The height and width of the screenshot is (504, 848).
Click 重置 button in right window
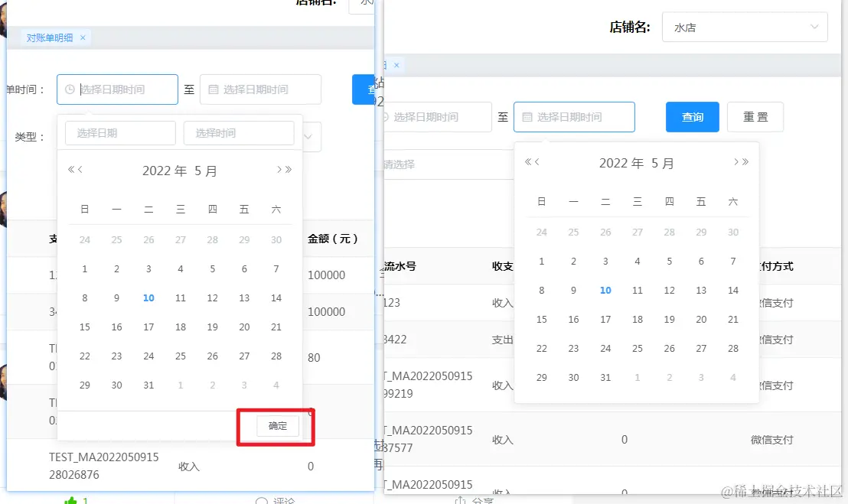(755, 117)
